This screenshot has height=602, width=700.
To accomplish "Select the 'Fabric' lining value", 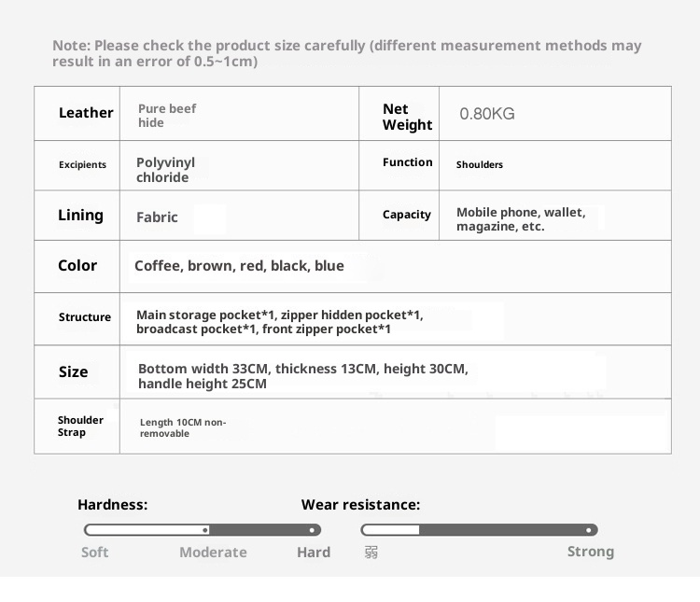I will [157, 217].
